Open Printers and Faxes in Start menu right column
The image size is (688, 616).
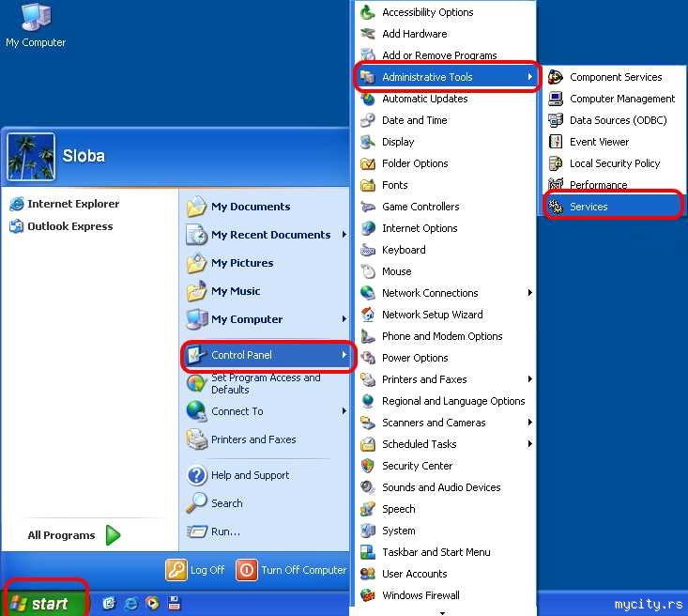(266, 439)
